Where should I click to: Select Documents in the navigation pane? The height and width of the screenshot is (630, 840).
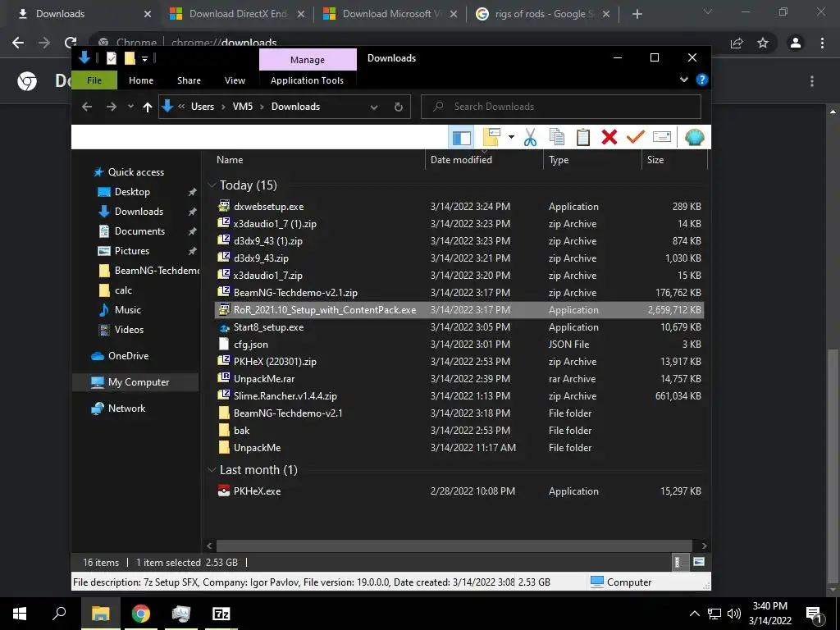pos(139,231)
